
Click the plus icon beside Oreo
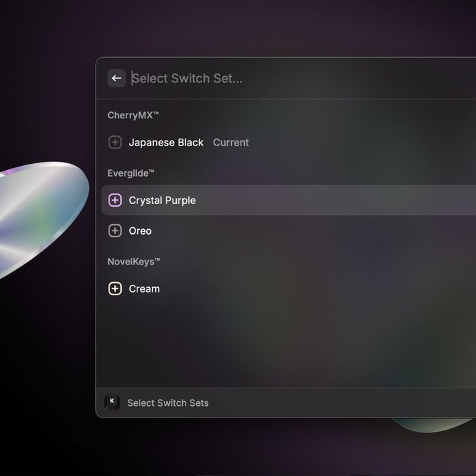pyautogui.click(x=115, y=231)
